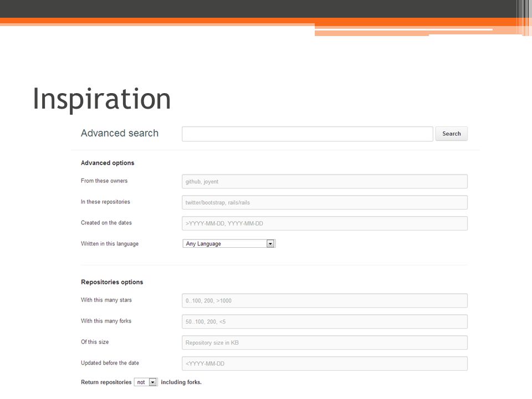Open the 'not' including forks dropdown
Viewport: 532px width, 399px height.
146,382
